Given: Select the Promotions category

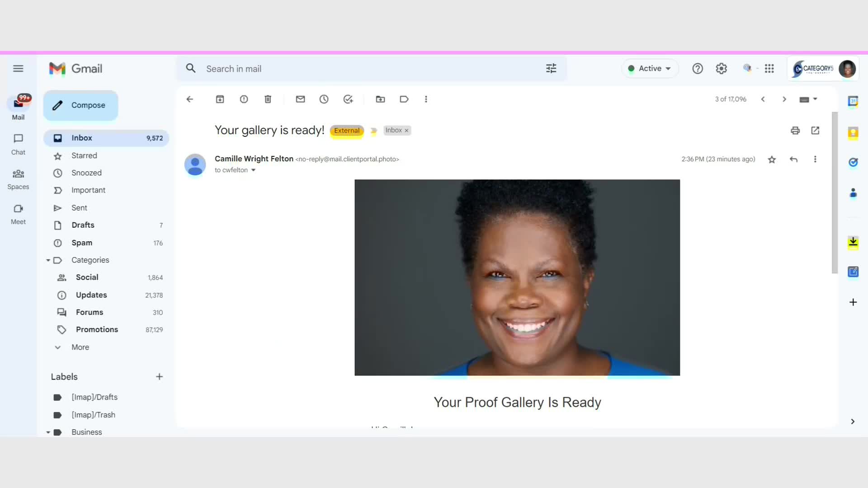Looking at the screenshot, I should point(97,329).
